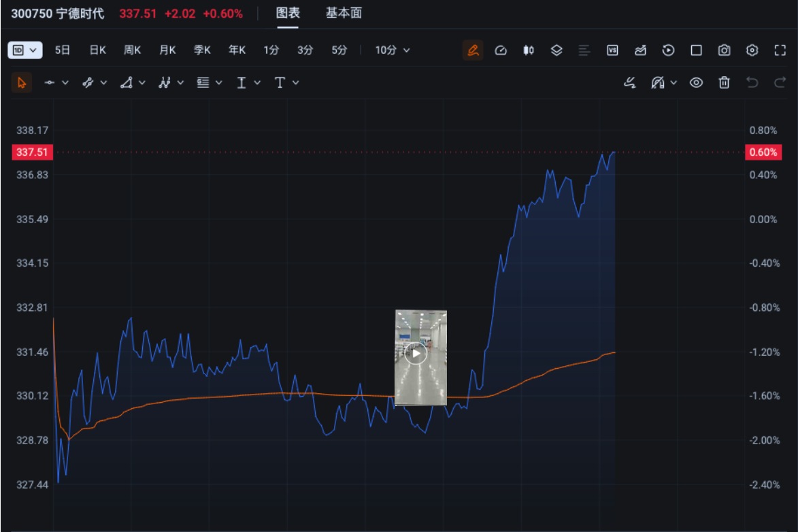Screen dimensions: 798x532
Task: Expand the label list tool chevron
Action: click(x=219, y=82)
